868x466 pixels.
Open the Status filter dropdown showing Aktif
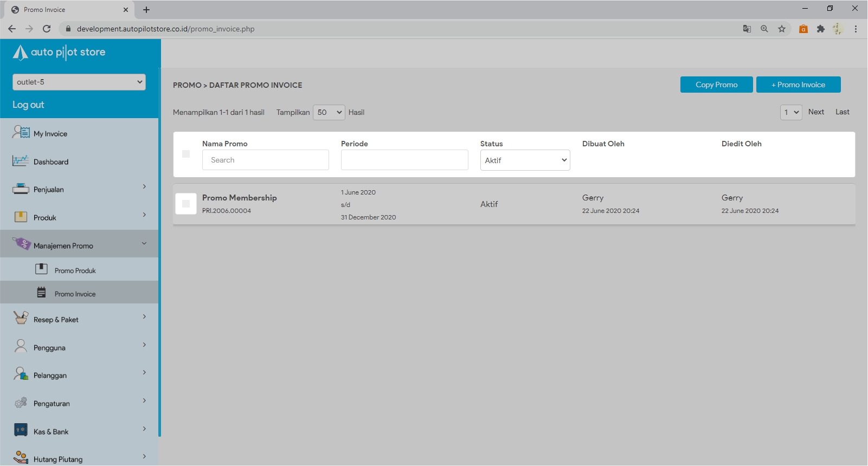(x=525, y=160)
